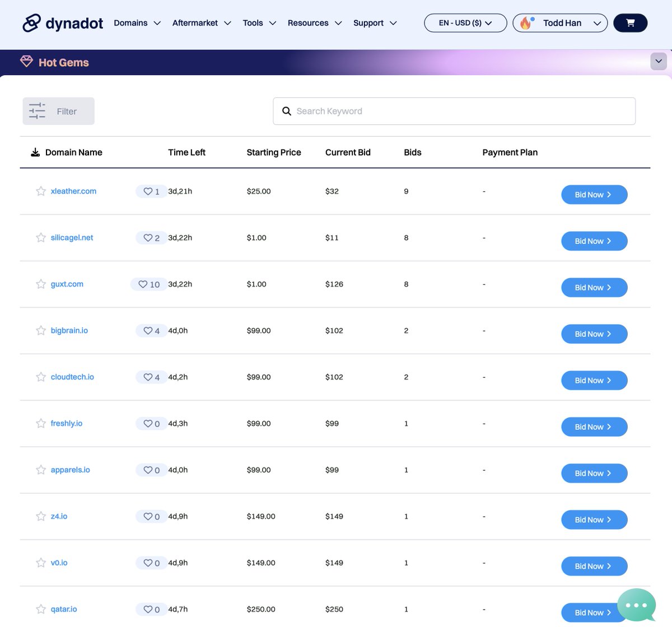Sort by Domain Name column
Image resolution: width=672 pixels, height=627 pixels.
73,152
